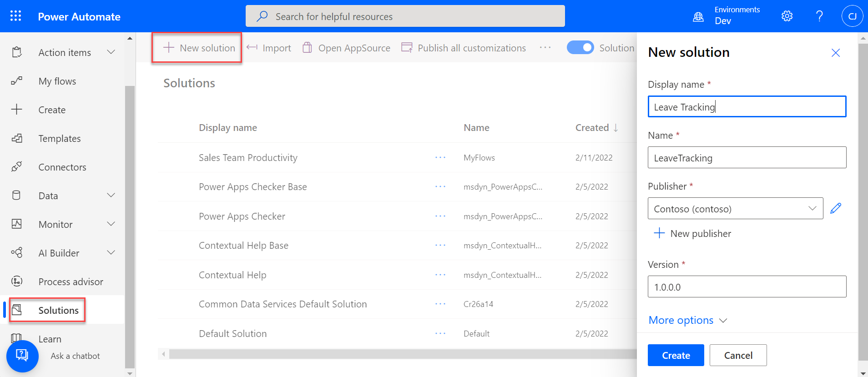Open My flows in sidebar
This screenshot has height=377, width=868.
click(57, 81)
